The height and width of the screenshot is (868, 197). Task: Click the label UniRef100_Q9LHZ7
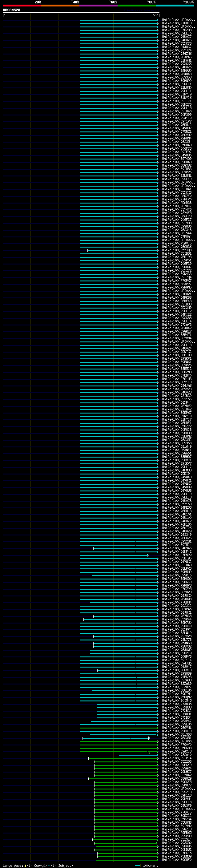point(177,772)
